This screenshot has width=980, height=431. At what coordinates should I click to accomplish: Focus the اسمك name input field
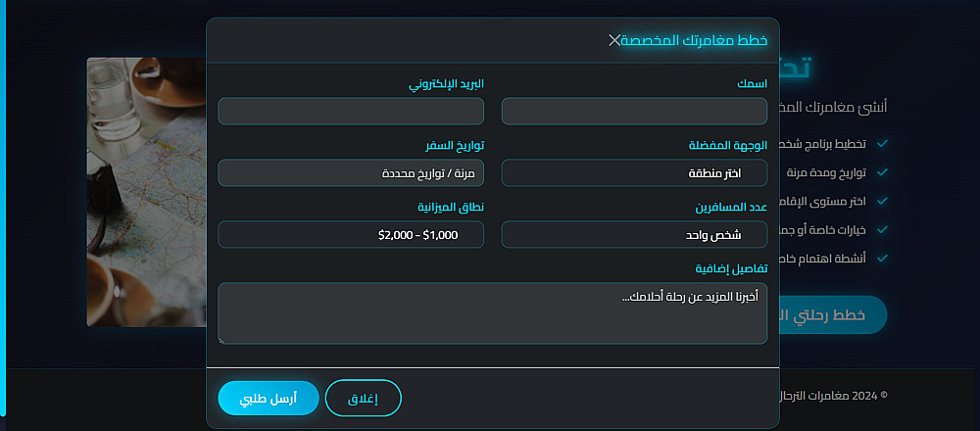pos(634,112)
